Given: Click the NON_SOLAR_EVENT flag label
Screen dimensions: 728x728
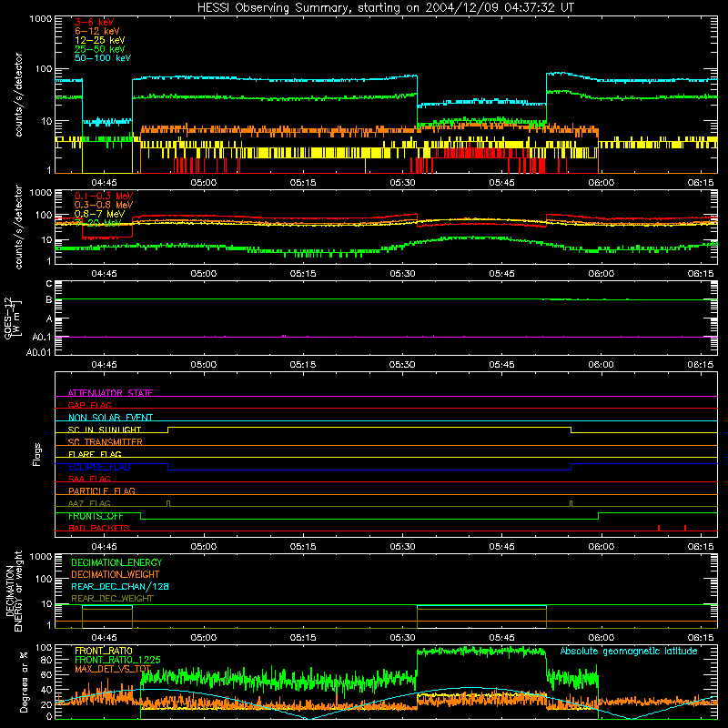Looking at the screenshot, I should pyautogui.click(x=110, y=418).
